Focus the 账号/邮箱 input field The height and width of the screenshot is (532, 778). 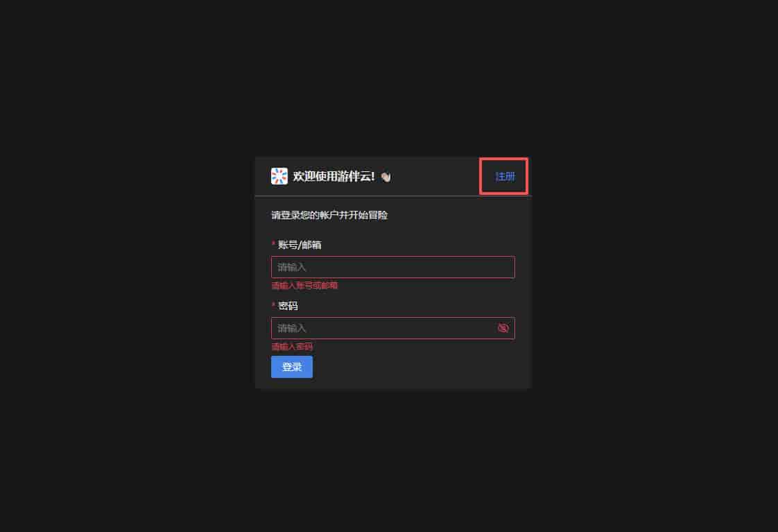[x=393, y=267]
